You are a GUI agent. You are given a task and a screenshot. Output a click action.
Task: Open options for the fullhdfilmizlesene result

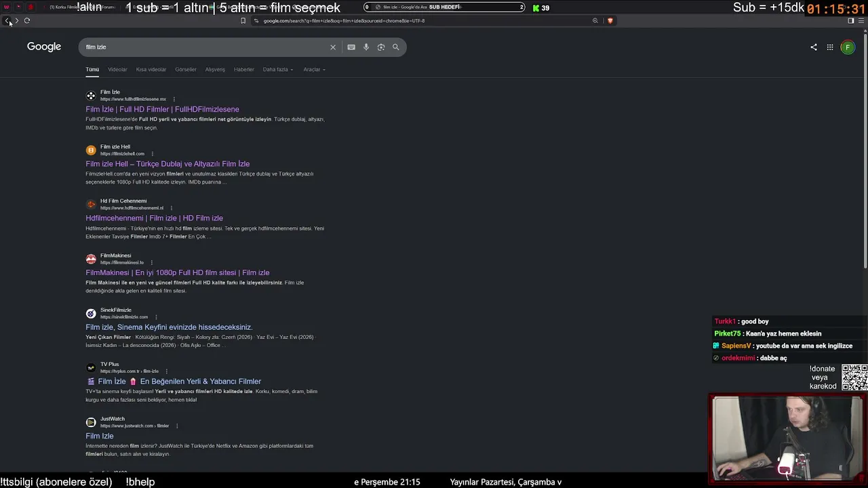coord(174,99)
